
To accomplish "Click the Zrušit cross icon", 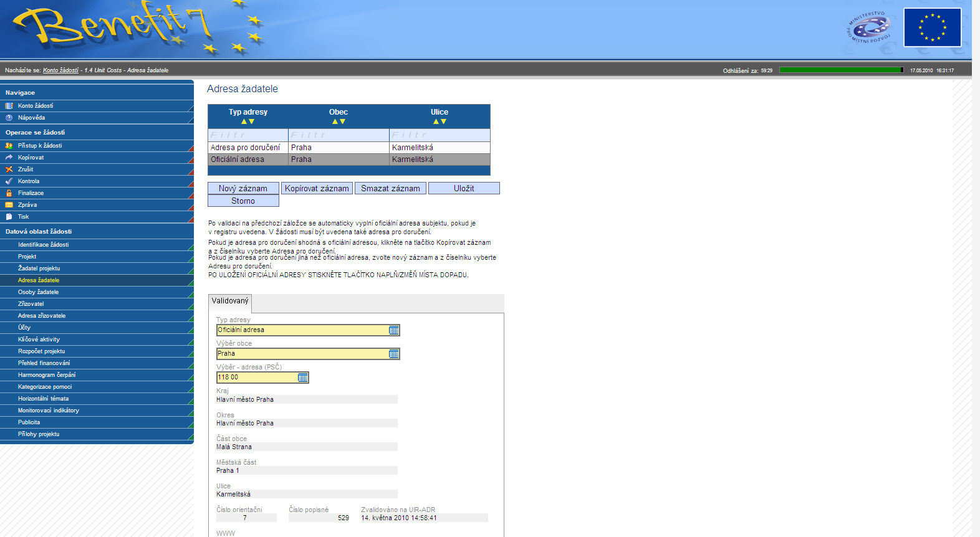I will pos(9,169).
